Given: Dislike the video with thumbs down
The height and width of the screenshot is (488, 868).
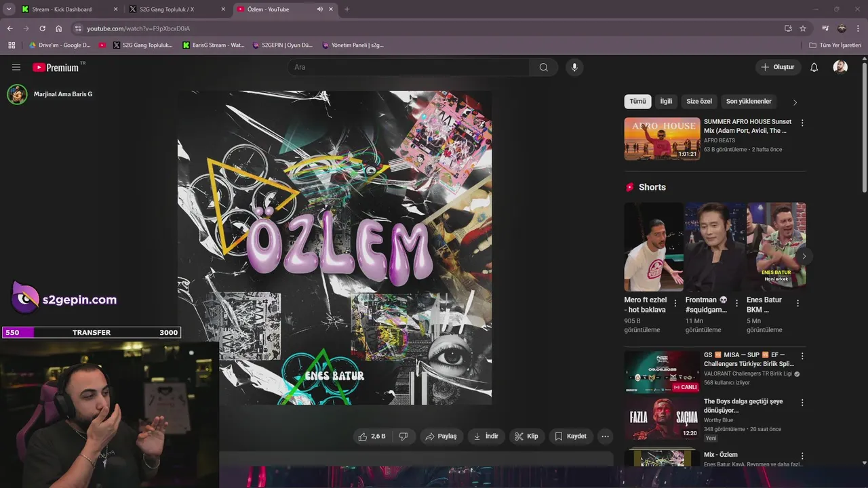Looking at the screenshot, I should coord(403,436).
